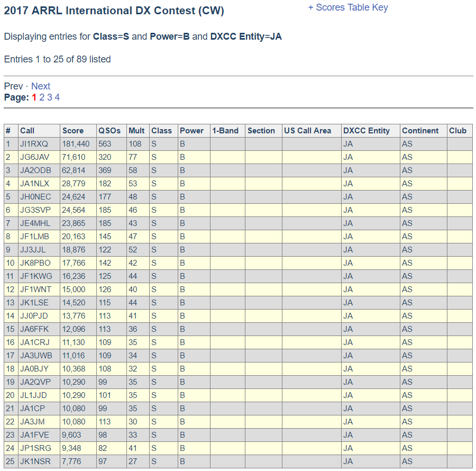Click callsign JG6JAV in the table
The height and width of the screenshot is (471, 476).
[35, 157]
